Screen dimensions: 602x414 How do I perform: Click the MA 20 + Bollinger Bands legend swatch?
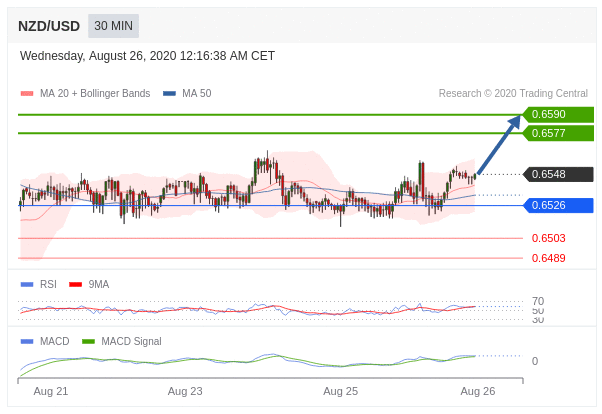(x=27, y=93)
